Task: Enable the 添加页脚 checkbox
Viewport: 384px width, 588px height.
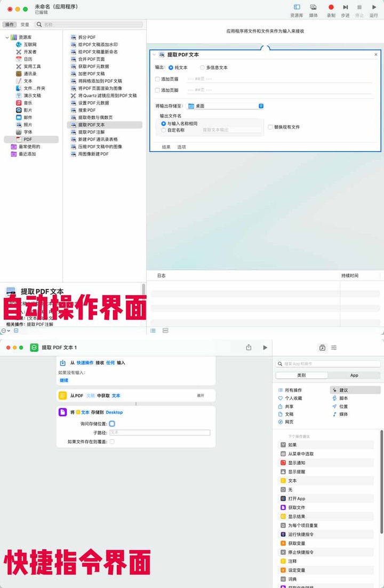Action: [157, 91]
